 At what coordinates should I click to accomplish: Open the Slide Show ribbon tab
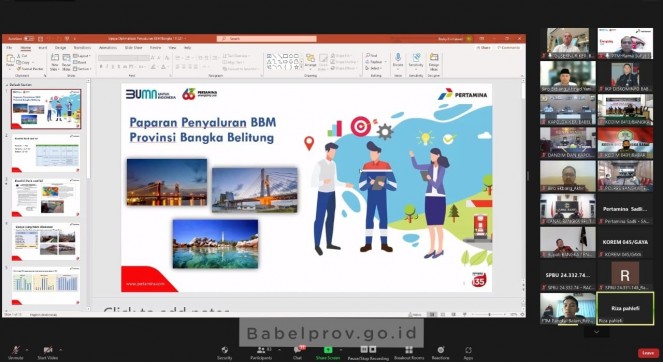pyautogui.click(x=134, y=48)
